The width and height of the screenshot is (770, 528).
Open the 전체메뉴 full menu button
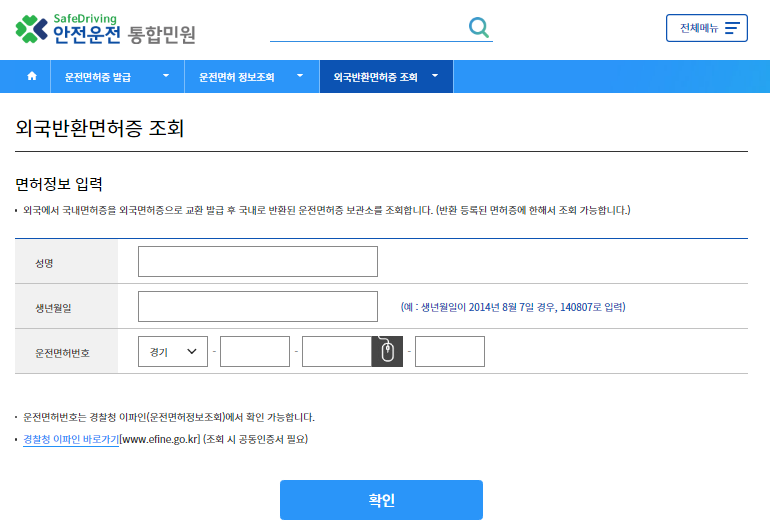(x=706, y=28)
